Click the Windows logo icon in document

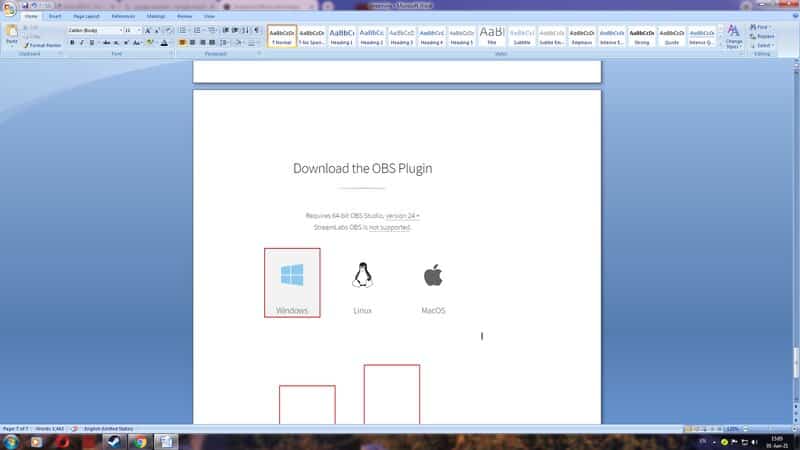pos(292,275)
